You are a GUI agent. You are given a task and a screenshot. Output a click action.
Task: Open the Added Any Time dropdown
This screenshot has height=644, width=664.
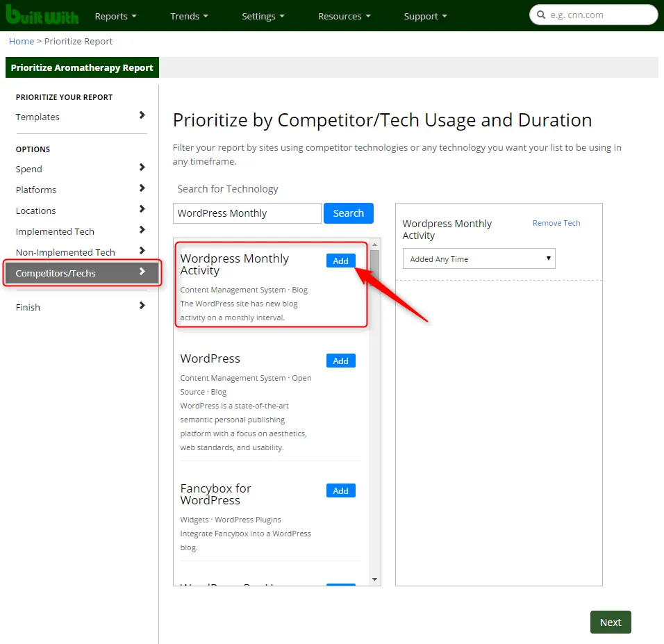point(479,259)
